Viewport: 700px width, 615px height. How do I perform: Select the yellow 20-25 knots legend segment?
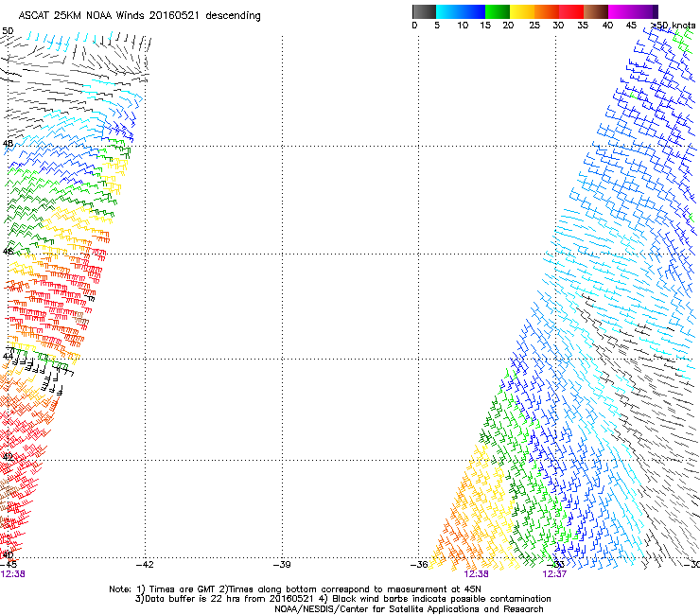[522, 11]
